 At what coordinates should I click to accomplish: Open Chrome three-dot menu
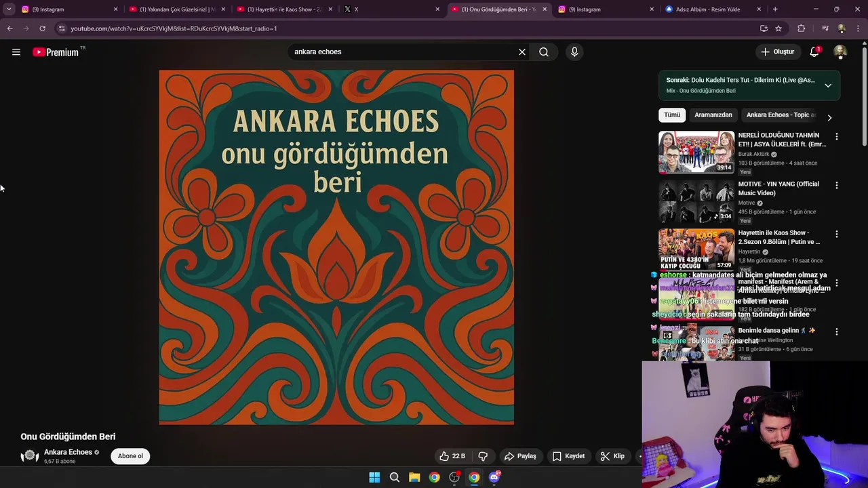pyautogui.click(x=859, y=28)
